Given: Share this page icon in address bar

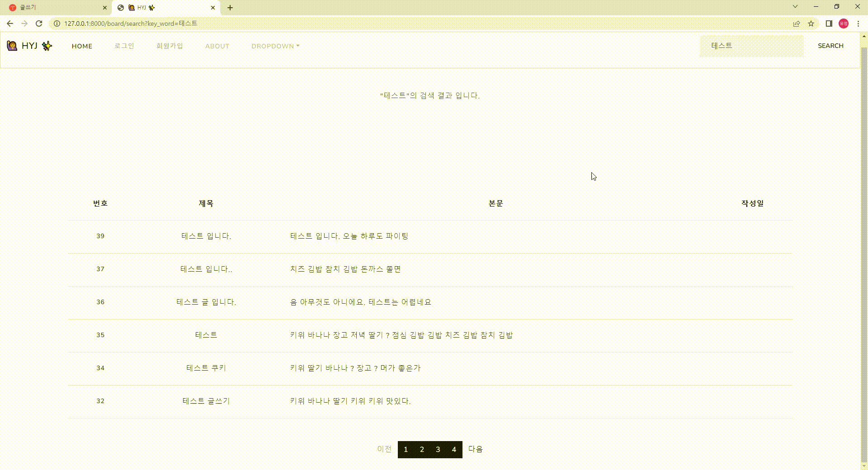Looking at the screenshot, I should point(797,23).
